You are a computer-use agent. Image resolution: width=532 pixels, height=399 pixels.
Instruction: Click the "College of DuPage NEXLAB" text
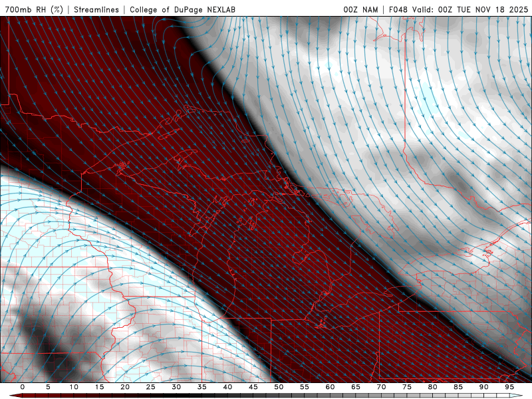[182, 9]
